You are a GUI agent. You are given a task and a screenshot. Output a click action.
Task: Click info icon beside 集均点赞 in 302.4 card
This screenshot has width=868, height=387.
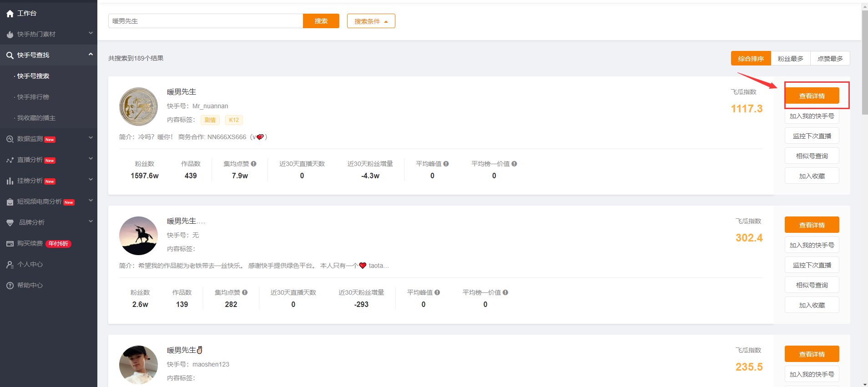tap(245, 292)
